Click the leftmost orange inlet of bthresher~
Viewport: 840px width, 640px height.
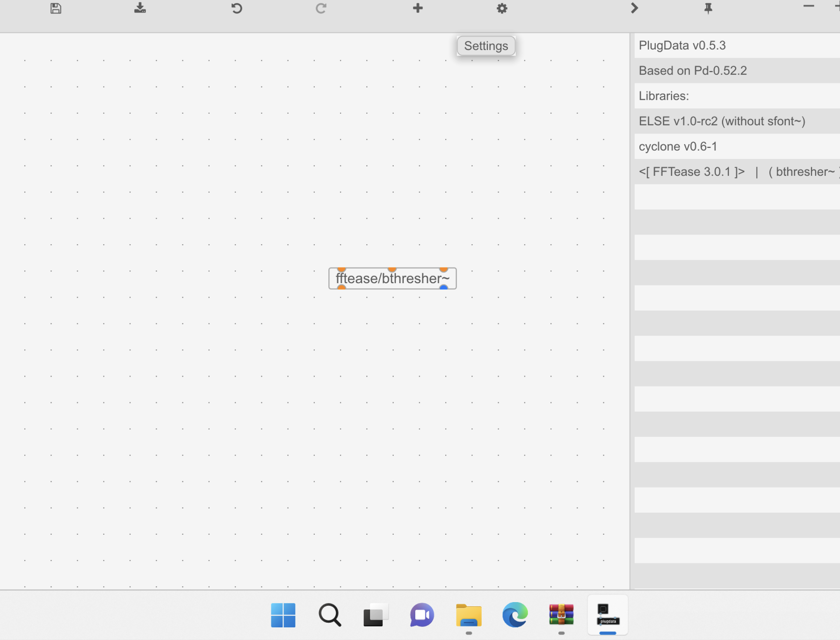click(341, 269)
